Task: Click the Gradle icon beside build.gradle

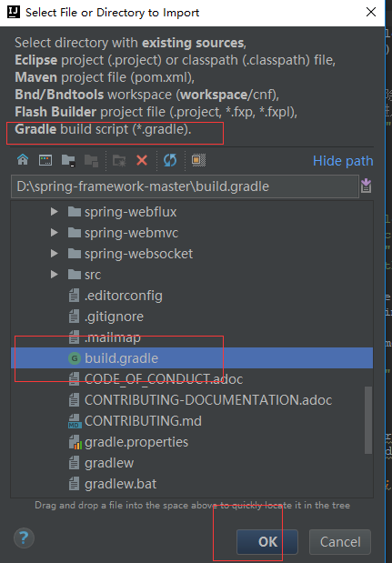Action: [75, 358]
